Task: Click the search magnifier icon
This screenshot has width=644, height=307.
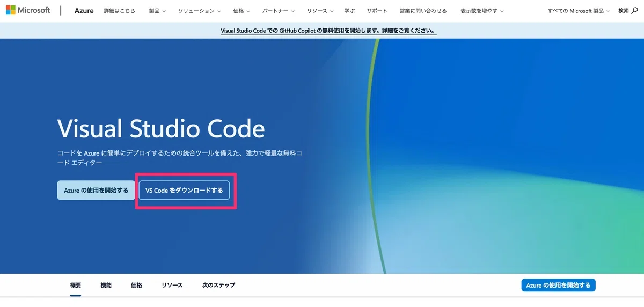Action: tap(635, 11)
